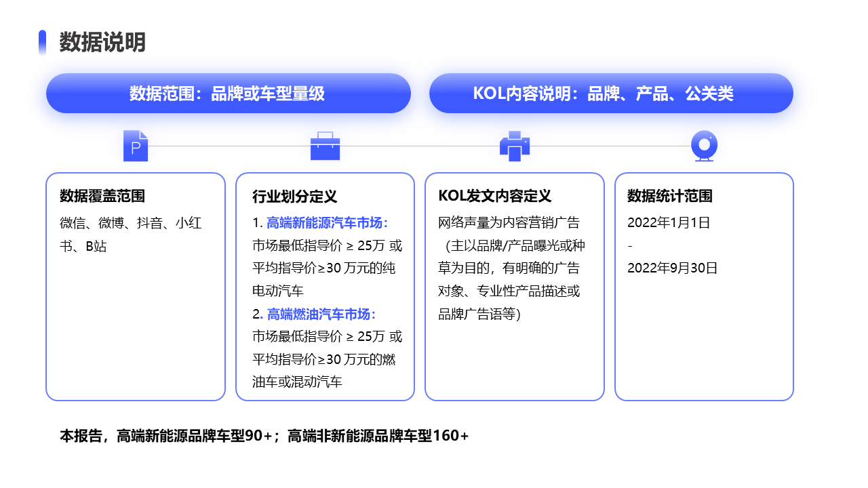
Task: Click the date 2022年1月1日
Action: click(x=669, y=223)
